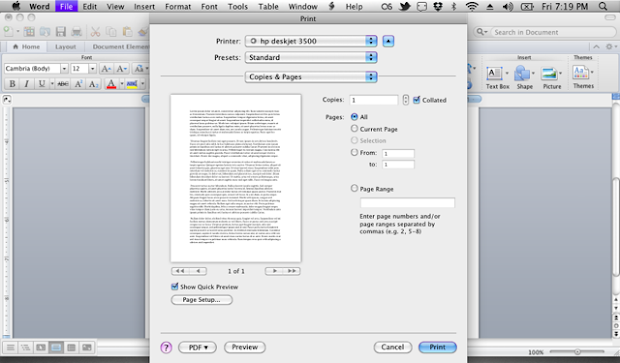Apply red font color swatch button
This screenshot has height=363, width=620.
[112, 83]
